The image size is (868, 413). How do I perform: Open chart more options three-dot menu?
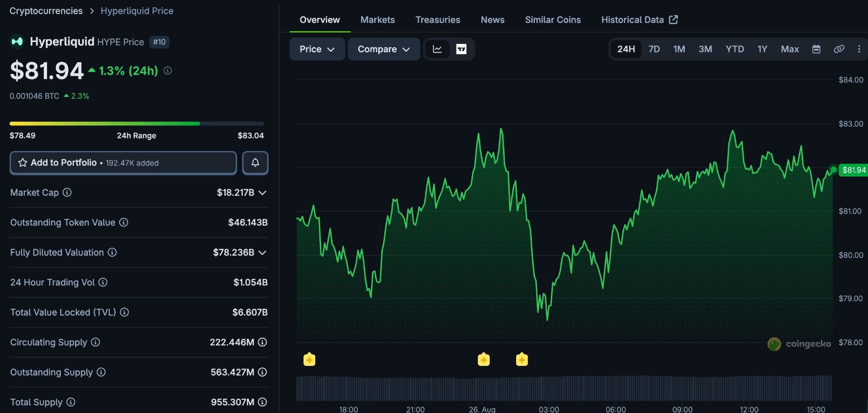point(859,49)
